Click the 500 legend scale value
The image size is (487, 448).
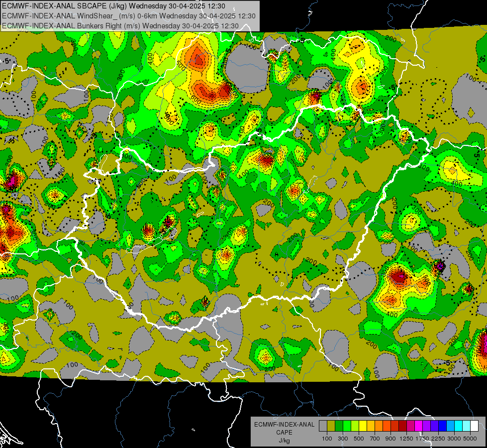pyautogui.click(x=359, y=439)
